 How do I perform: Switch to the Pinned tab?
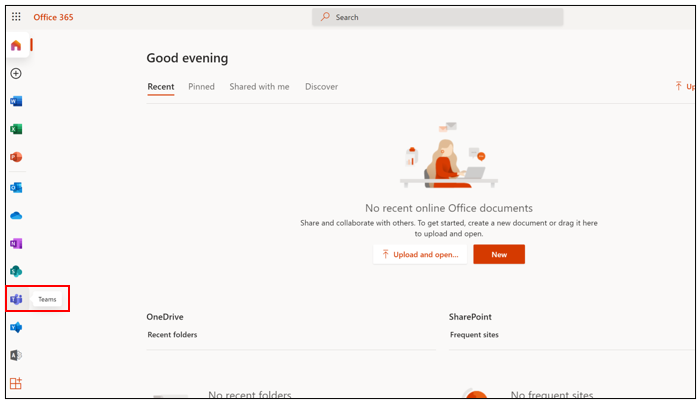pos(201,87)
